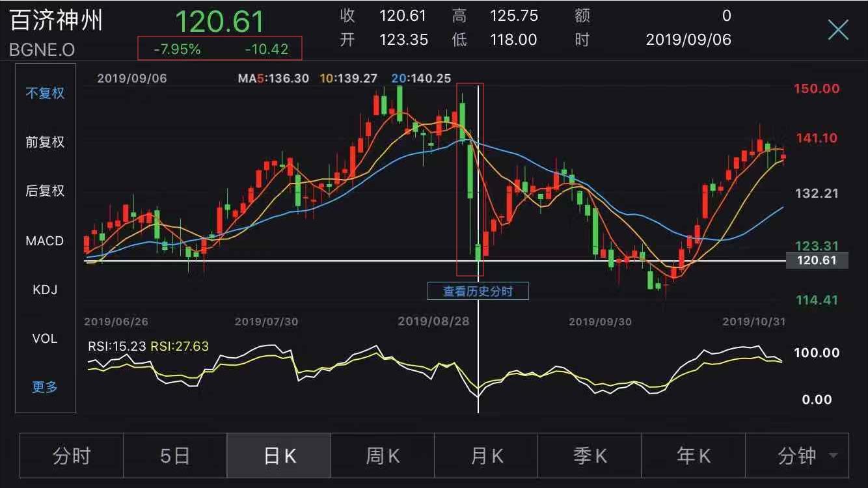Click the RSI axis value 100.00

[x=818, y=353]
